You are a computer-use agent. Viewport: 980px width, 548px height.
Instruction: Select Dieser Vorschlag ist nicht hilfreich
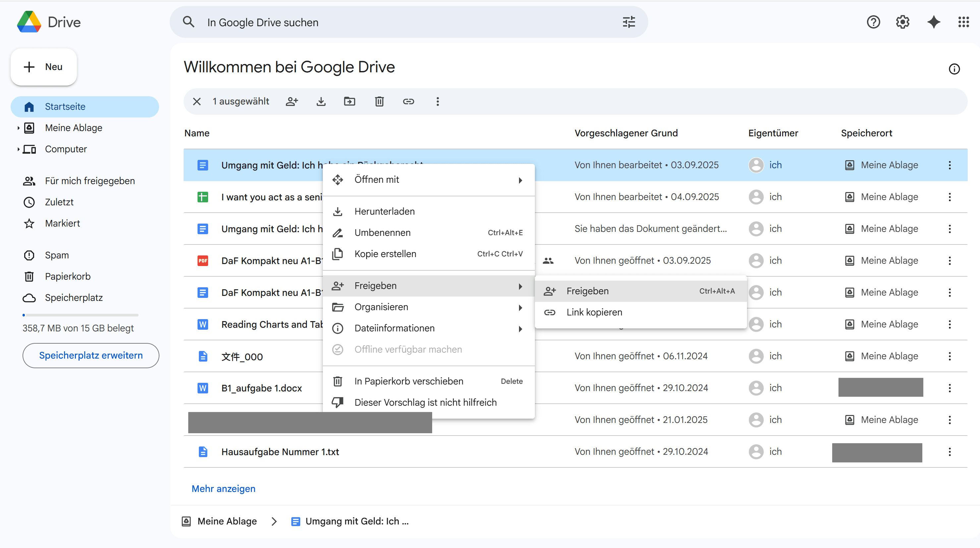pos(429,403)
